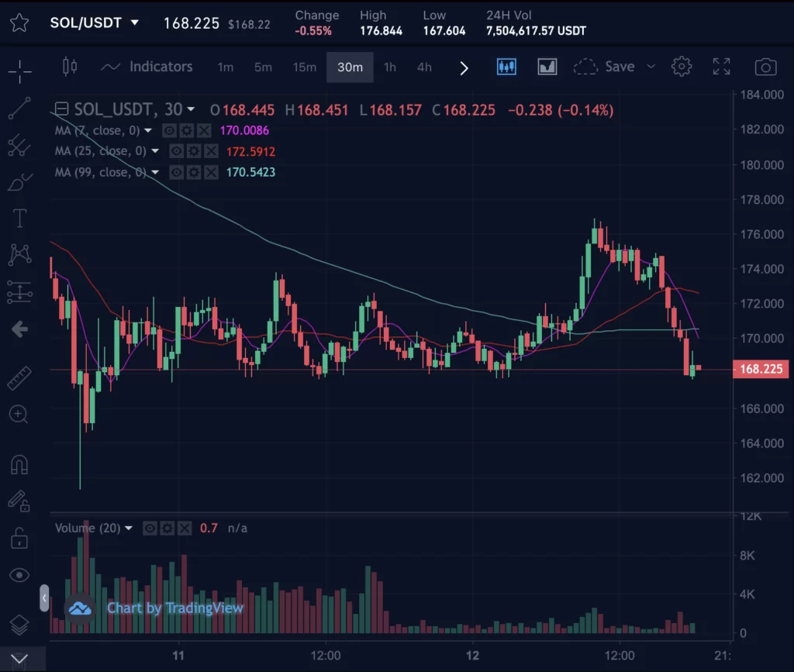Open the Indicators menu

click(163, 67)
